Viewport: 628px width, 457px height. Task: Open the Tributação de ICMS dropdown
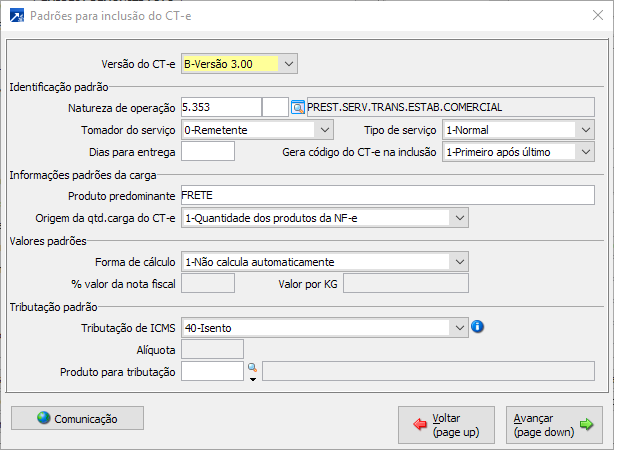[x=459, y=328]
